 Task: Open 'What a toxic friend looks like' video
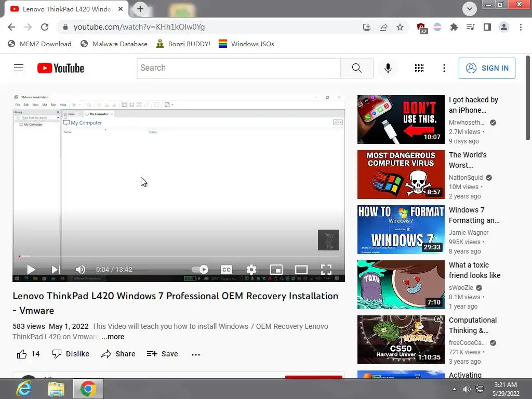(x=474, y=270)
